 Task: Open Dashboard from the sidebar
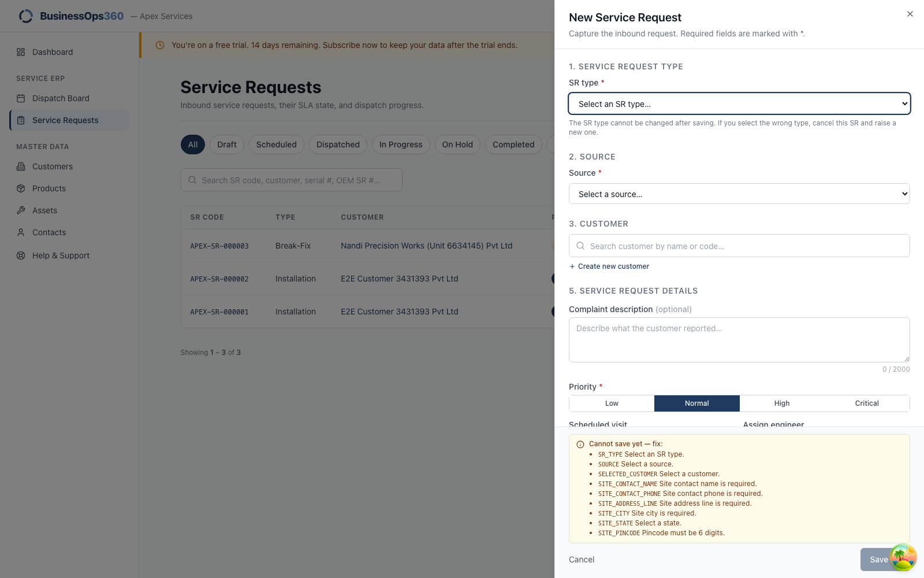69,52
